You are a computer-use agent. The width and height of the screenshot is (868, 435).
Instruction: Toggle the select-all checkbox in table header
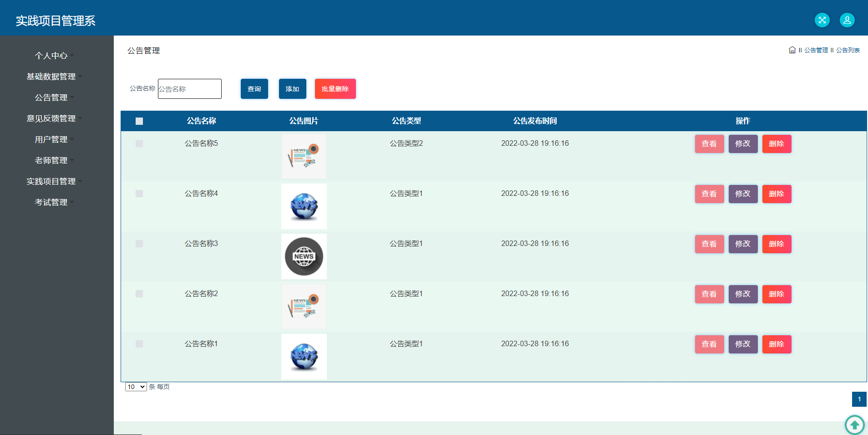pyautogui.click(x=139, y=121)
